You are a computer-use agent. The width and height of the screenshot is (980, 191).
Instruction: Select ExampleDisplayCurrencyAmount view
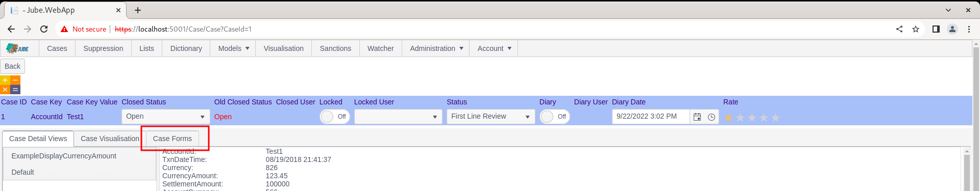pos(80,156)
